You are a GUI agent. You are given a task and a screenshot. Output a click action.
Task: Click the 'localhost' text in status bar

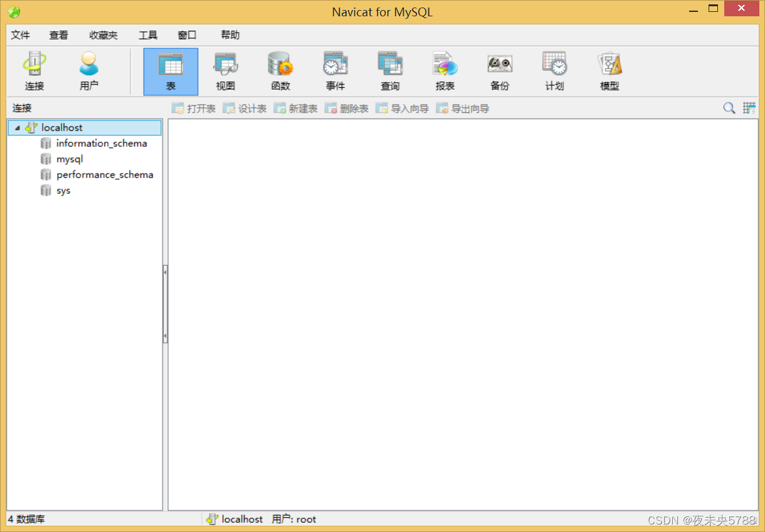tap(243, 519)
